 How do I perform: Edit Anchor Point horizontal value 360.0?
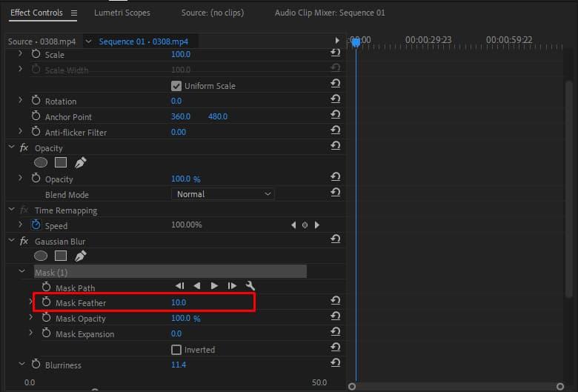click(181, 117)
